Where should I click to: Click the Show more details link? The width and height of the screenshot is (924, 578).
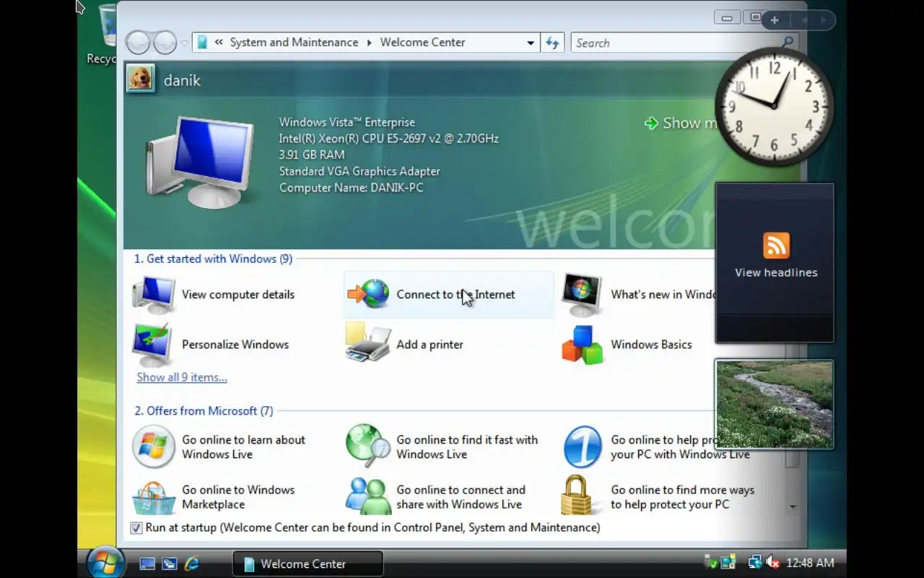click(681, 124)
